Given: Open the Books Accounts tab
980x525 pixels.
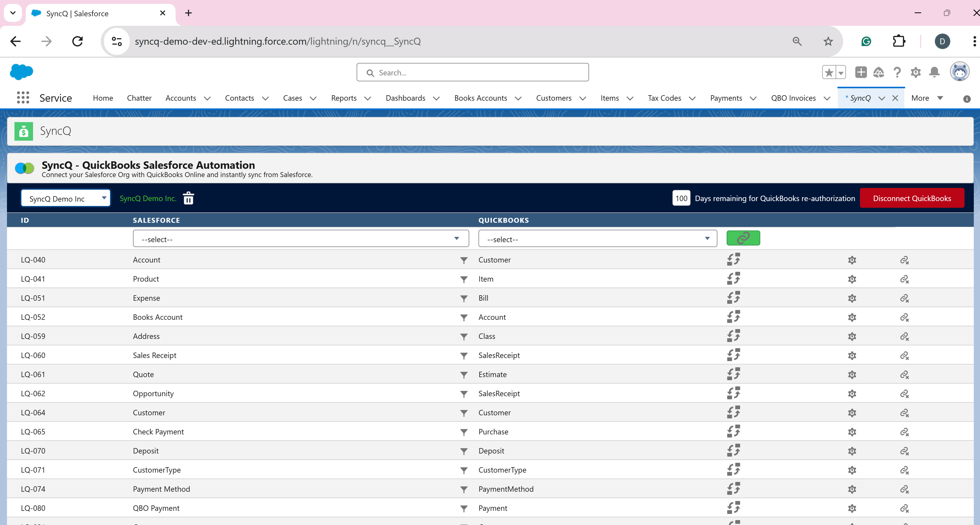Looking at the screenshot, I should pos(481,98).
